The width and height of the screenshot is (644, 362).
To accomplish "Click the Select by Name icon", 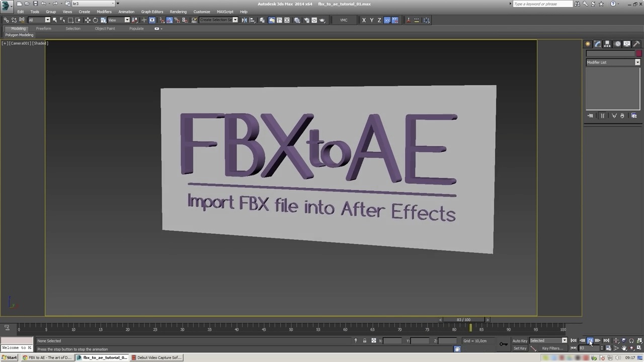I will click(62, 20).
